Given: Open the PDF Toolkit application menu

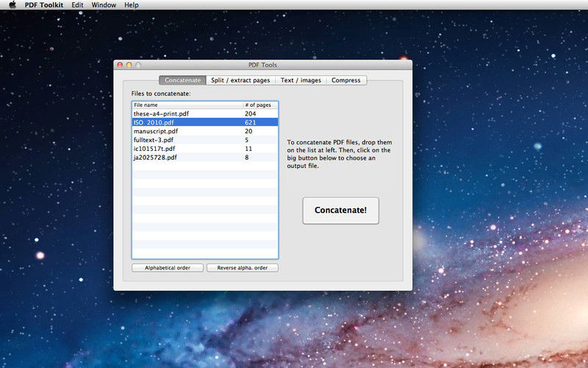Looking at the screenshot, I should pyautogui.click(x=43, y=5).
